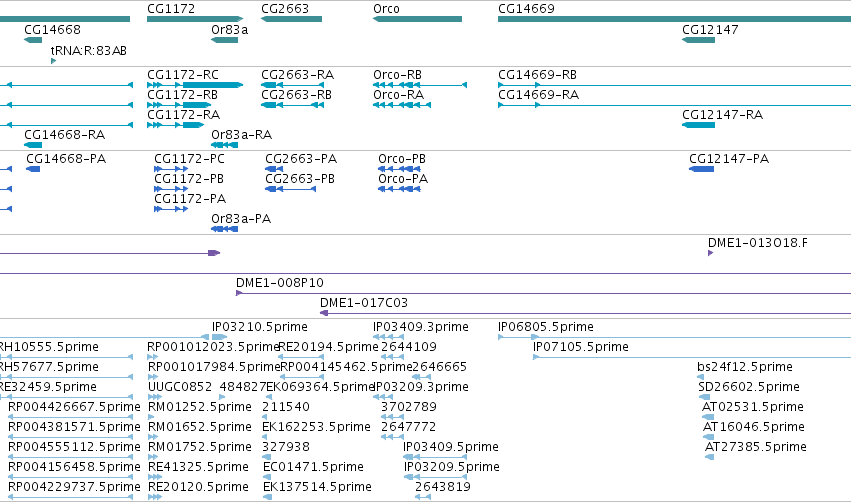The width and height of the screenshot is (851, 502).
Task: Click EST IP03209.3prime
Action: coord(421,387)
